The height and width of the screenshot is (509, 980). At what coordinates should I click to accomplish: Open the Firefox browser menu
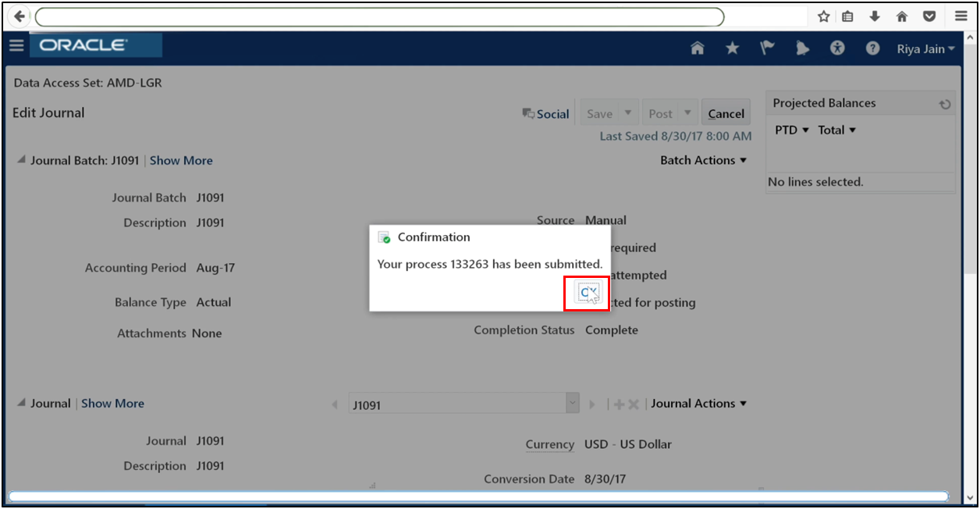point(960,16)
